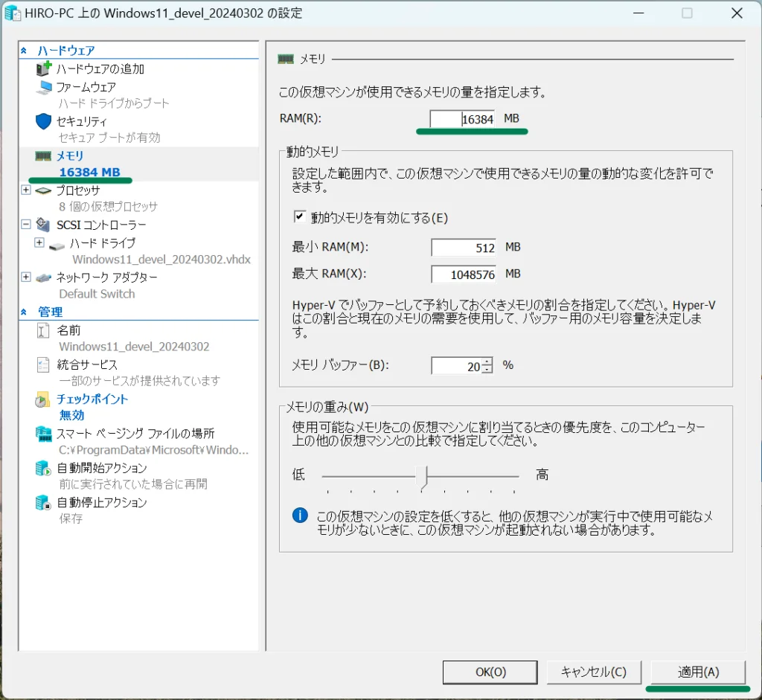Collapse the Hardware (ハードウェア) section header

(25, 51)
